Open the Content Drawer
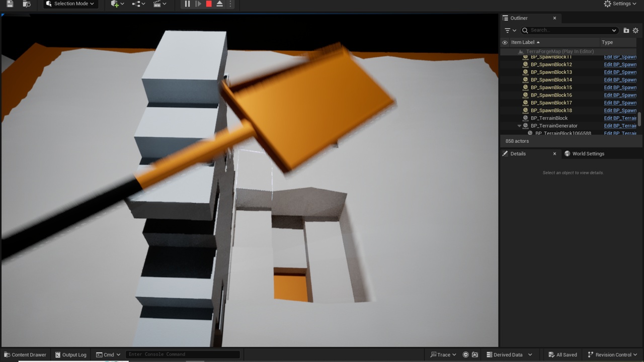Screen dimensions: 644x362 pos(25,355)
